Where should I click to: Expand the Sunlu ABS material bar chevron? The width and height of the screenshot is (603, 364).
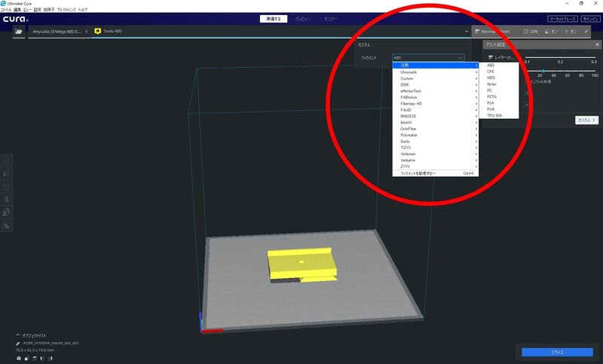click(466, 32)
